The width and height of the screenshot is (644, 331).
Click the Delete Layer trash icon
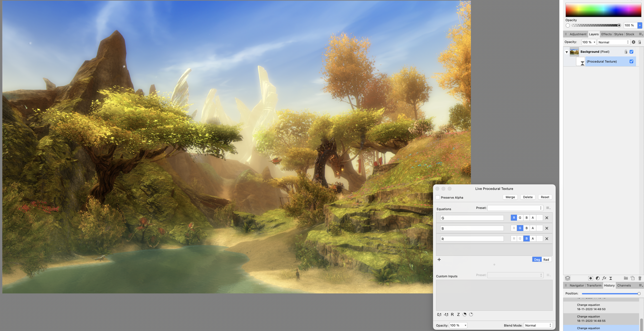point(640,278)
